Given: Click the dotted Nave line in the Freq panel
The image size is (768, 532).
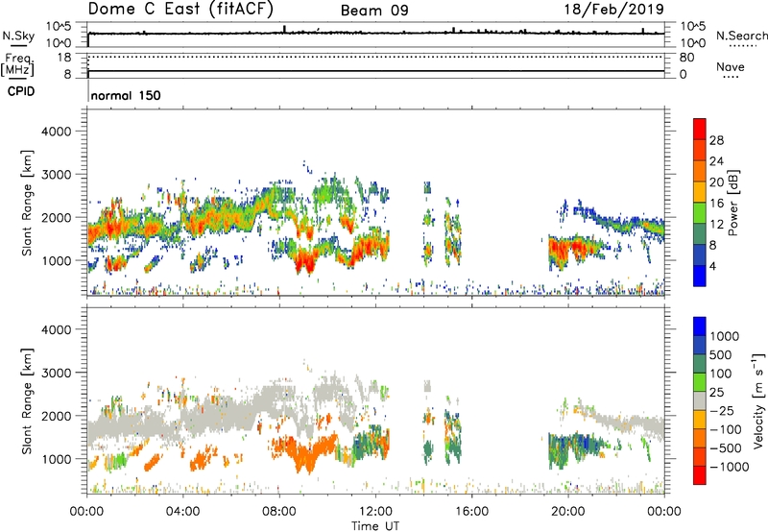Looking at the screenshot, I should pyautogui.click(x=375, y=57).
